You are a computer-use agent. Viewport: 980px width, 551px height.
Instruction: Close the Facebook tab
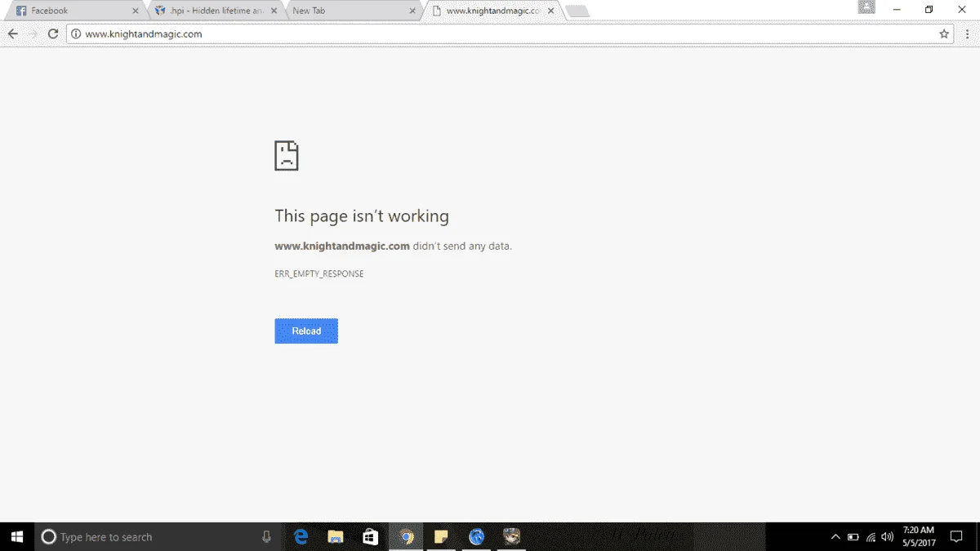136,11
